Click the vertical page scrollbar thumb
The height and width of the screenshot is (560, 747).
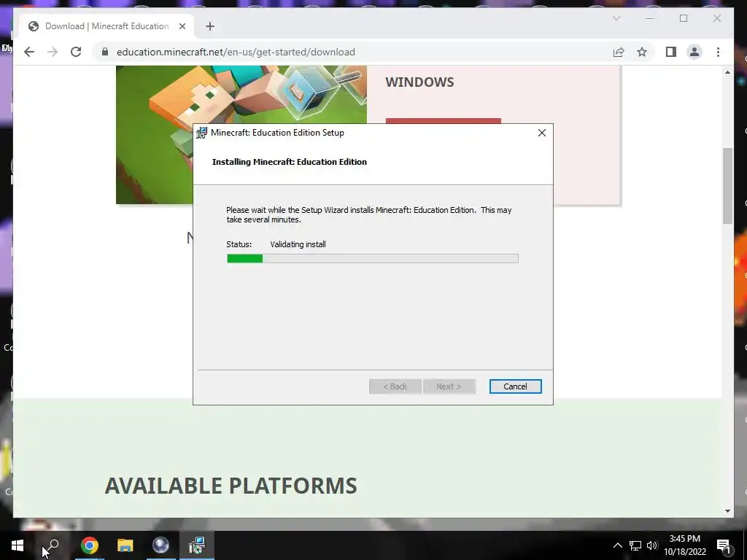click(727, 186)
